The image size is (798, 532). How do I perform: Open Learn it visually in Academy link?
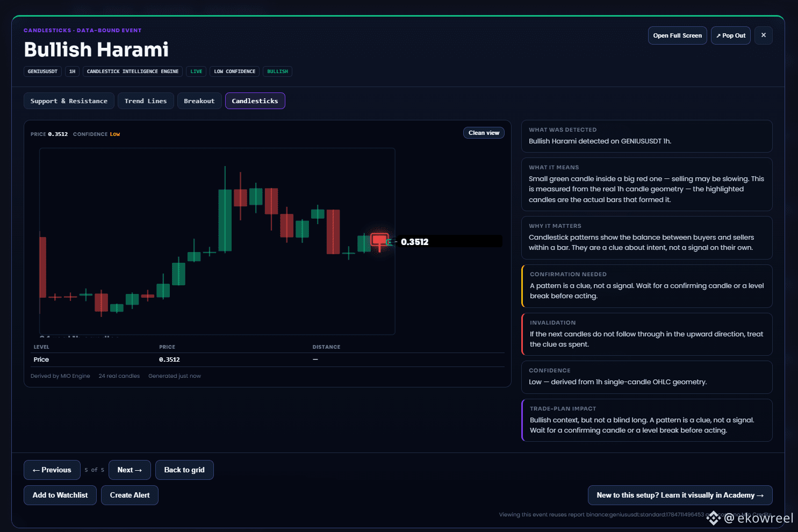pyautogui.click(x=680, y=495)
